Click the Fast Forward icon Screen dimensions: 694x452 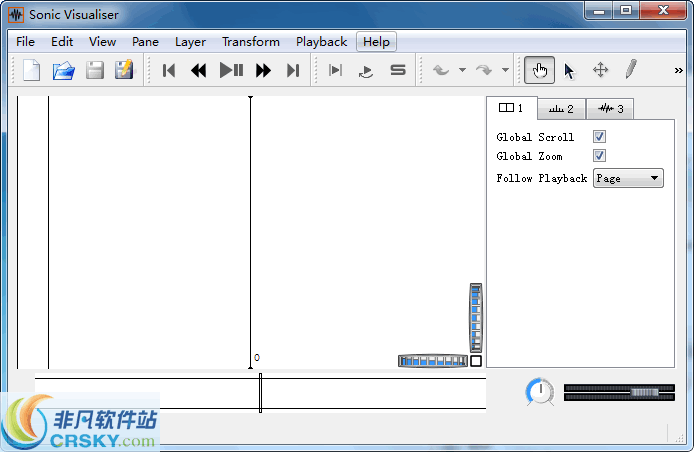263,70
